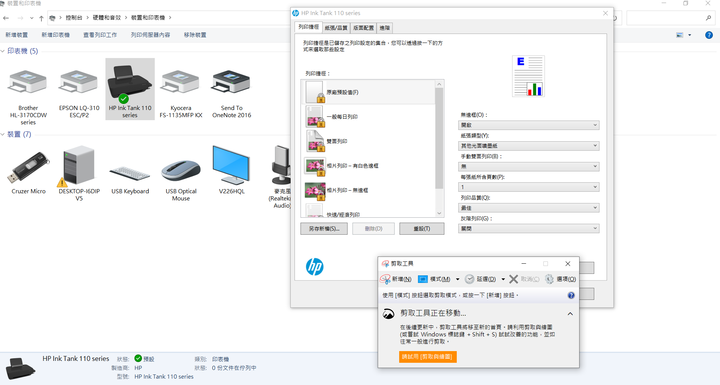Screen dimensions: 720x385
Task: Click Add a device (新增裝置) in toolbar
Action: tap(17, 35)
